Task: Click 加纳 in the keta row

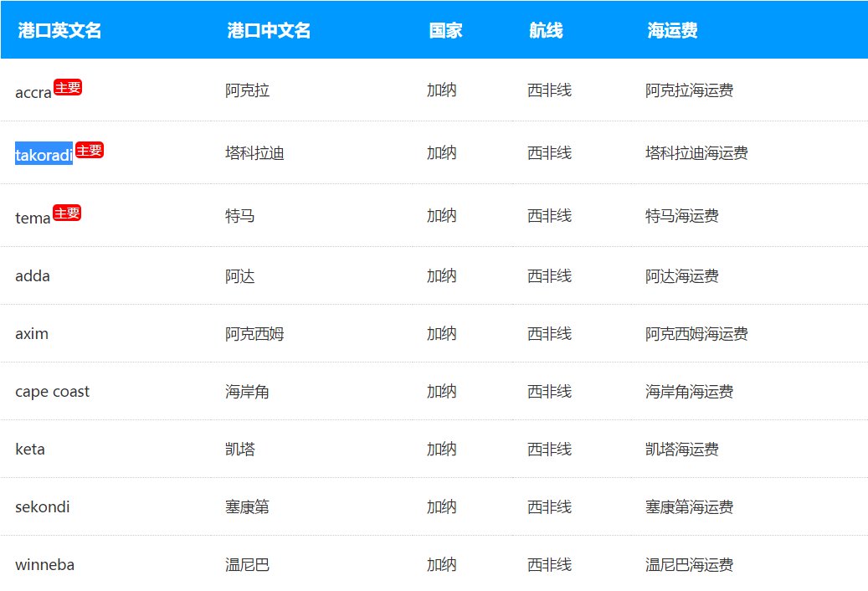Action: click(x=440, y=450)
